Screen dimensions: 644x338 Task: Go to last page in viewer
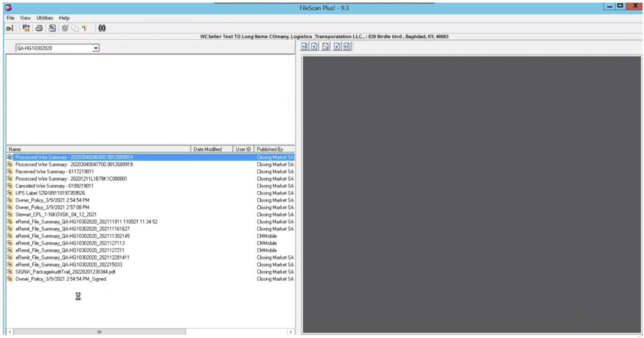click(x=347, y=46)
